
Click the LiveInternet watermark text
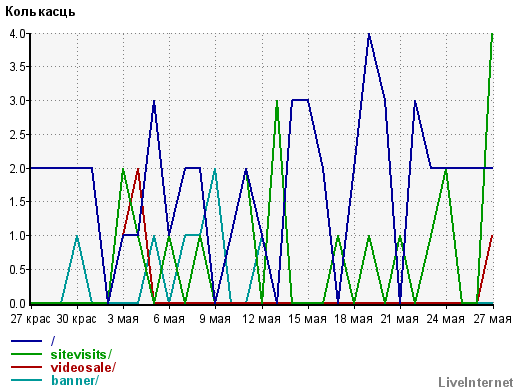[476, 382]
